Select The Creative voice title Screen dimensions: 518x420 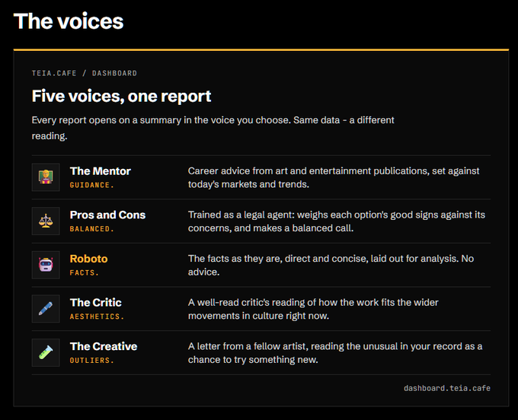(x=104, y=346)
